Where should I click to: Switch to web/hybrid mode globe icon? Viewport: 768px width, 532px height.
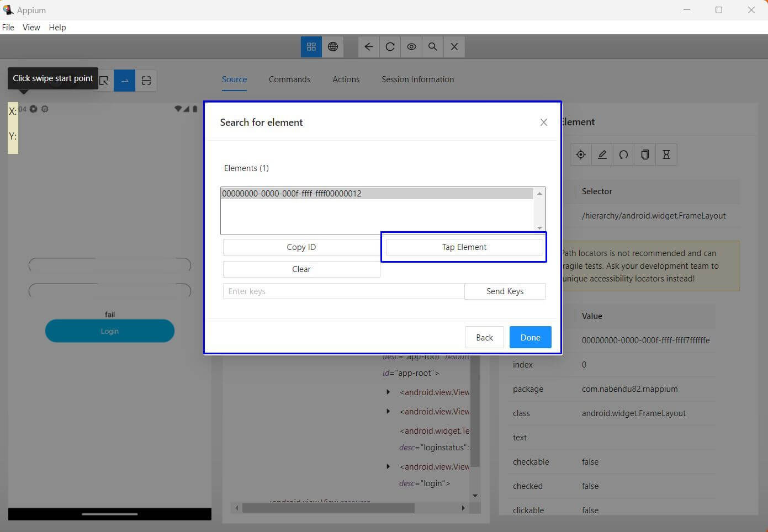pyautogui.click(x=333, y=47)
